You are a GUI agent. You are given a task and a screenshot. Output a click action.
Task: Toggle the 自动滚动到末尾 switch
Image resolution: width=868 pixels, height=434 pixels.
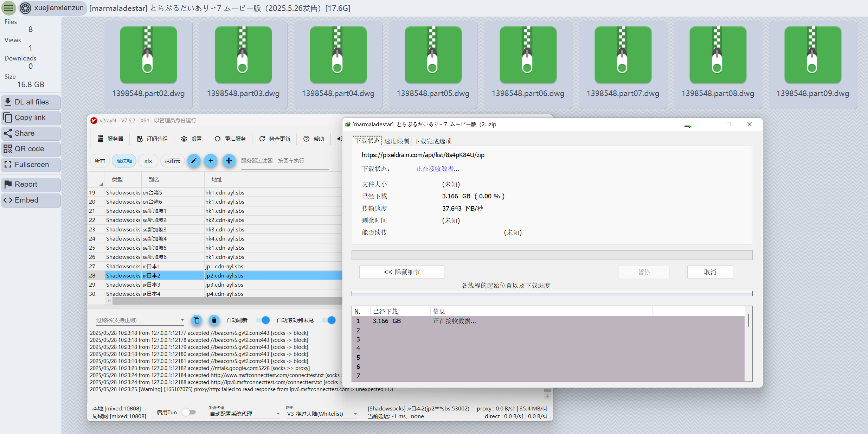pyautogui.click(x=329, y=320)
